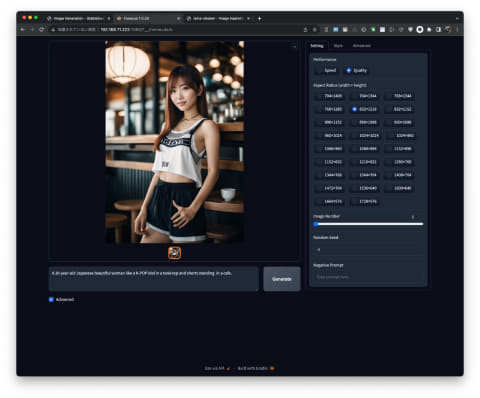Open the Setting tab
Screen dimensions: 480x398
tap(317, 46)
